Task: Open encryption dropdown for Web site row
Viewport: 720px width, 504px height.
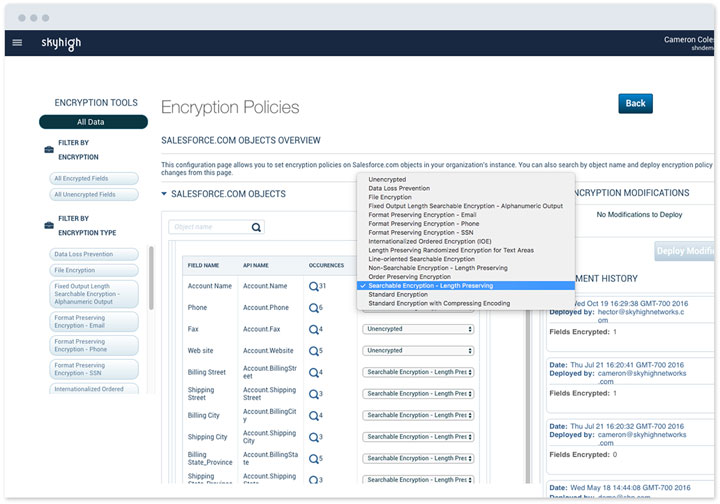Action: pos(418,351)
